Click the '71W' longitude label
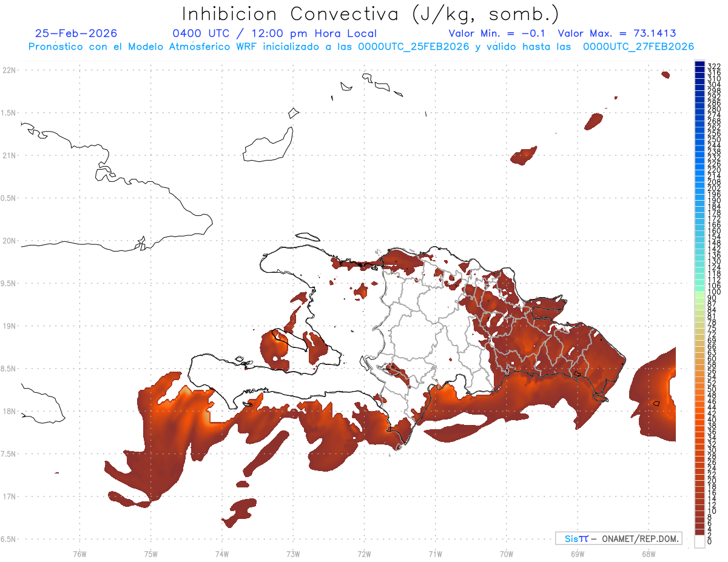Viewport: 728px width, 562px height. pos(435,554)
